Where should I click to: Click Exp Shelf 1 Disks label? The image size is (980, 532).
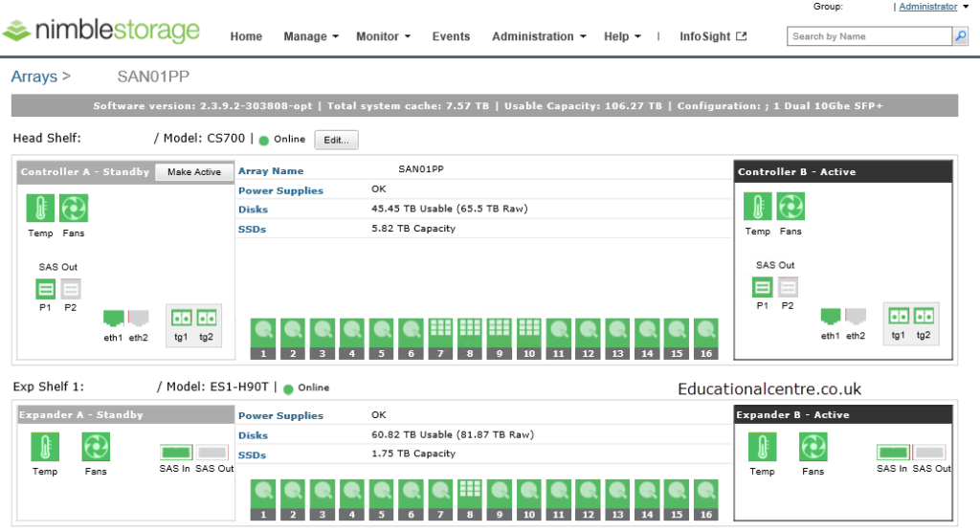(x=253, y=435)
